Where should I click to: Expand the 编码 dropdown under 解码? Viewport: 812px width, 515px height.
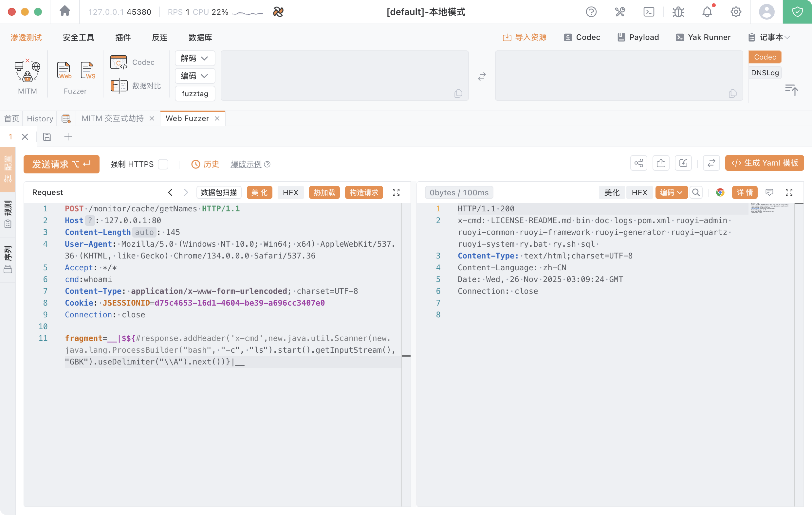[194, 76]
